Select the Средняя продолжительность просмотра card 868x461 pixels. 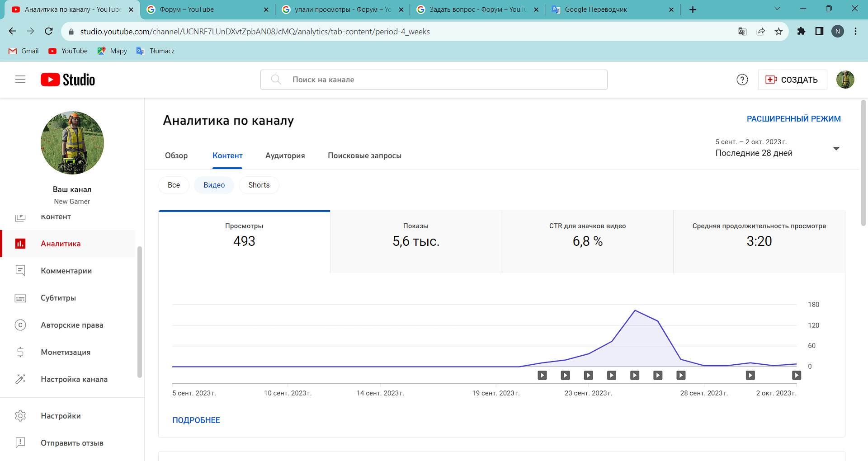pyautogui.click(x=759, y=241)
